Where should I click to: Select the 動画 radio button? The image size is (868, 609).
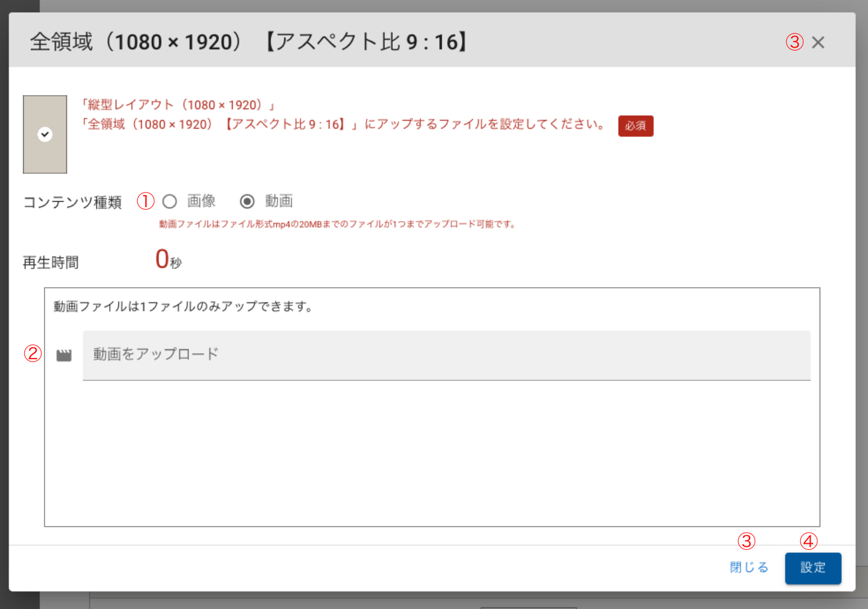pyautogui.click(x=247, y=202)
